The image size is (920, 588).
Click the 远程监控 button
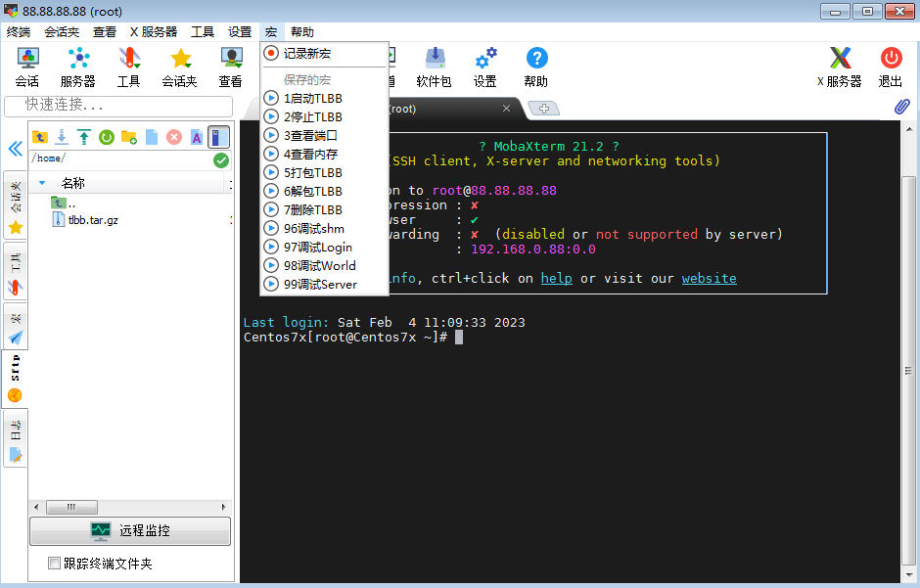point(130,530)
